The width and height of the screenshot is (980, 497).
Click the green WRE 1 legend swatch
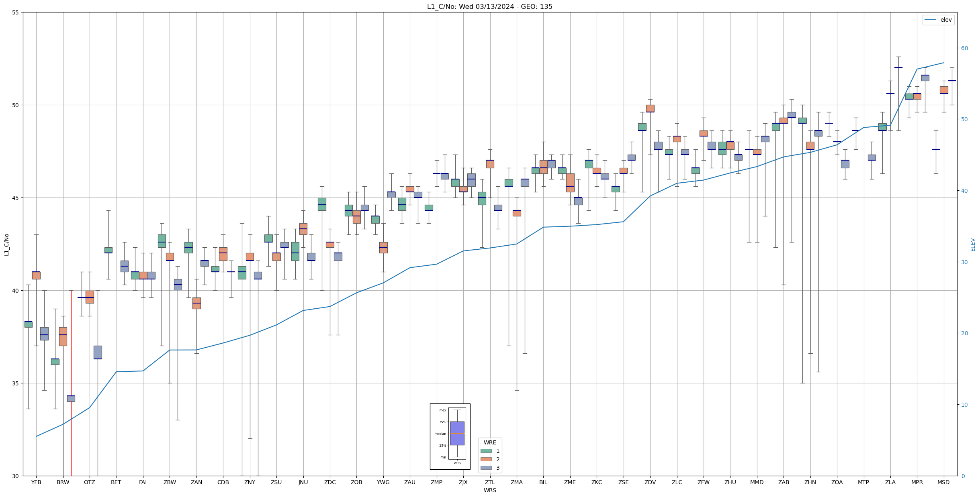(486, 451)
